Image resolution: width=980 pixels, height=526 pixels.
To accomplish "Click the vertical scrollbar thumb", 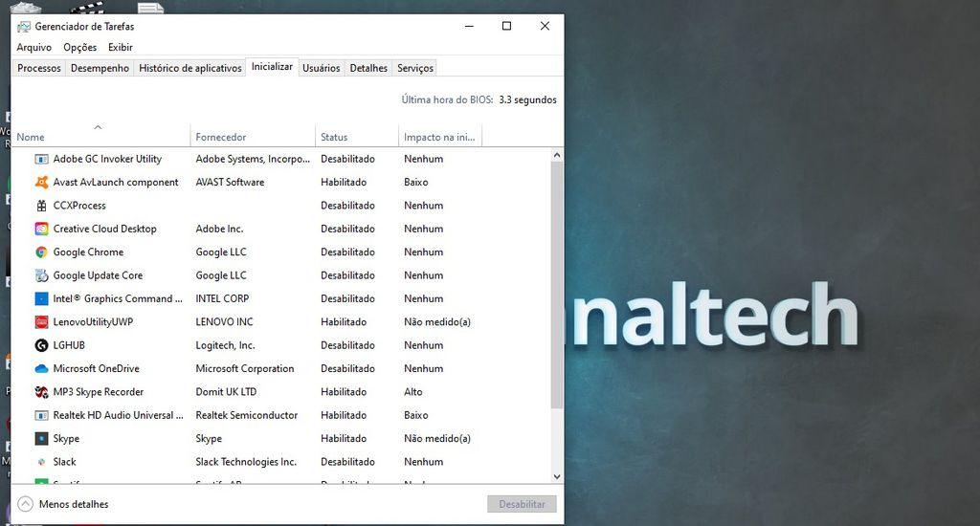I will point(557,285).
